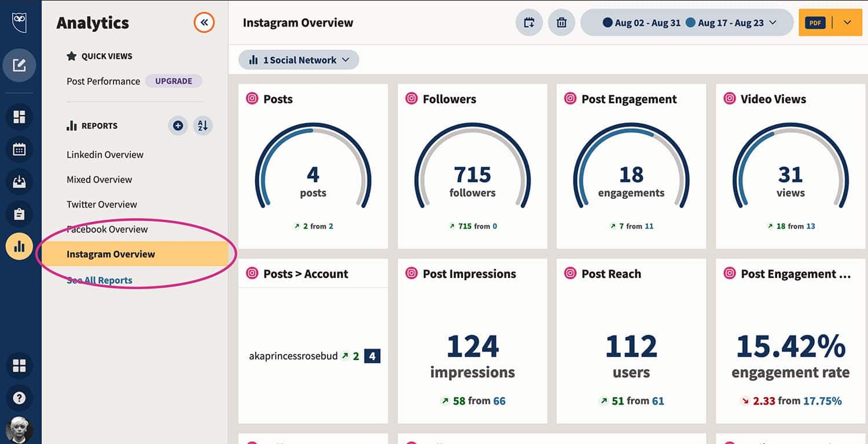Click Instagram icon on Posts card

(x=252, y=98)
